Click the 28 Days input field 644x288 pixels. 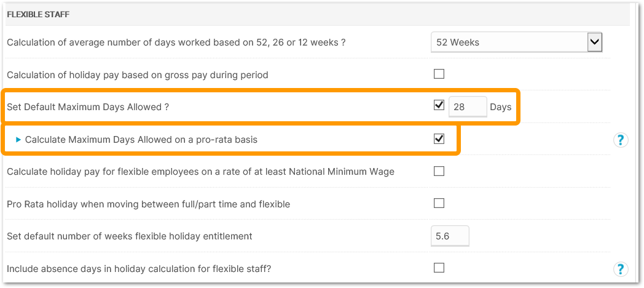click(x=467, y=107)
